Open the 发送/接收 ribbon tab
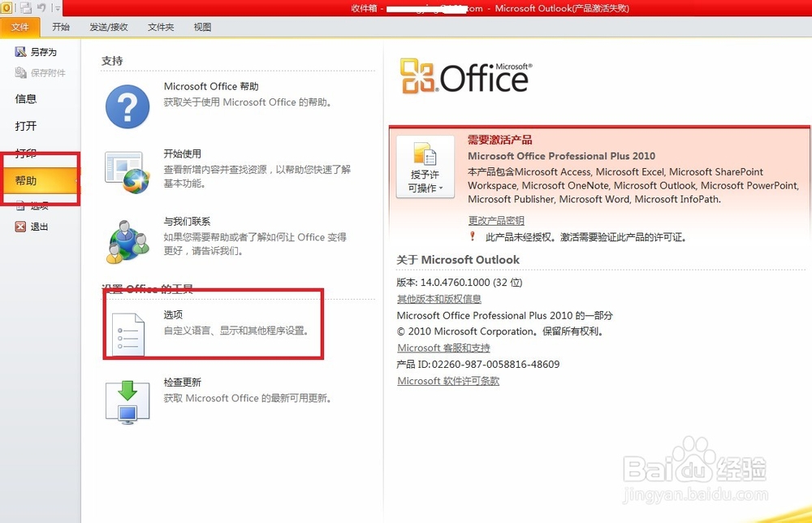812x523 pixels. [x=108, y=27]
